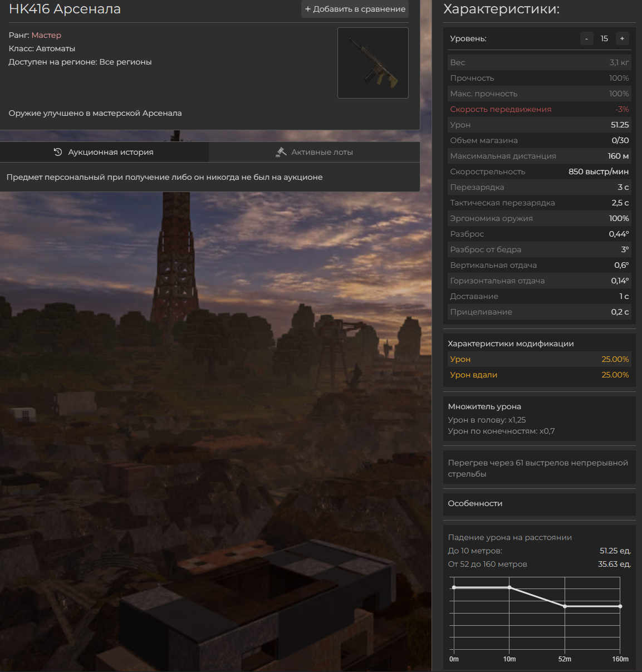Click the Падение урона на расстоянии heading

(509, 537)
